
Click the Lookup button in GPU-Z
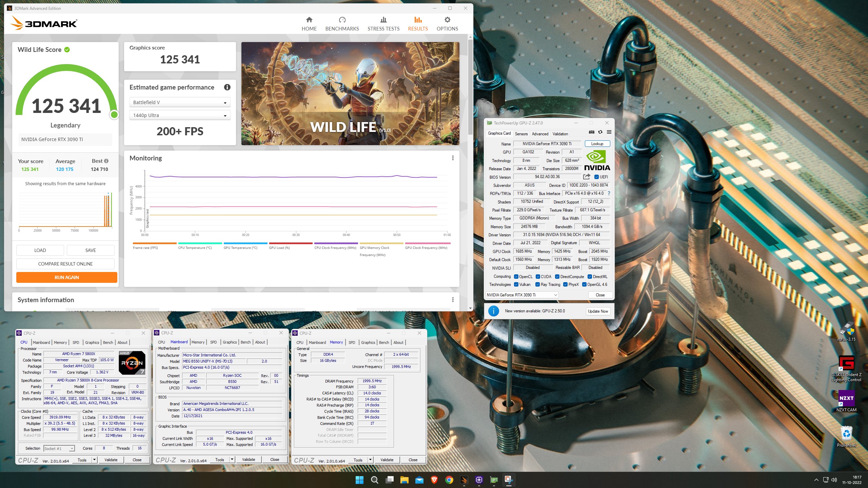click(x=597, y=144)
